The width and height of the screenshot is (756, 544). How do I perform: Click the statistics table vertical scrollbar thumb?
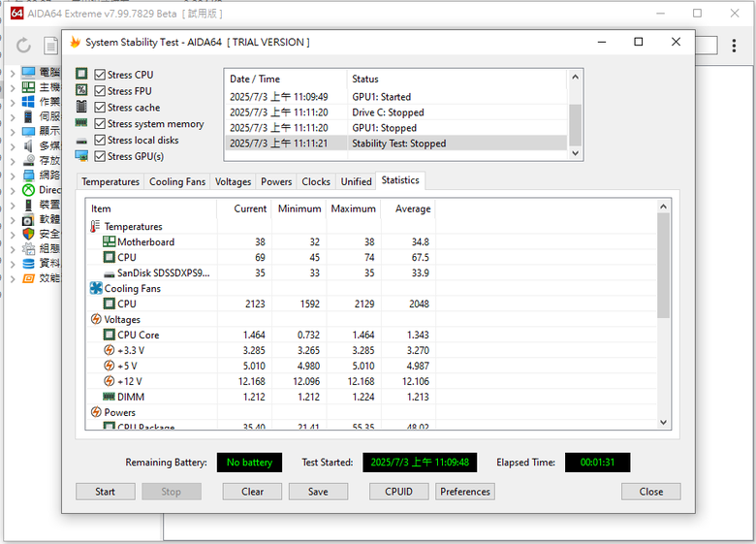(663, 266)
